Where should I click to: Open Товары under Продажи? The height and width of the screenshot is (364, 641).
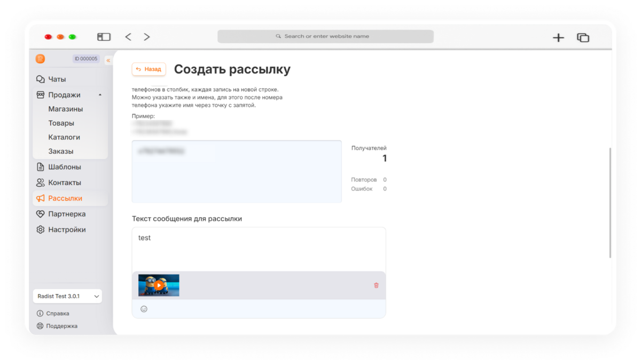pyautogui.click(x=61, y=123)
